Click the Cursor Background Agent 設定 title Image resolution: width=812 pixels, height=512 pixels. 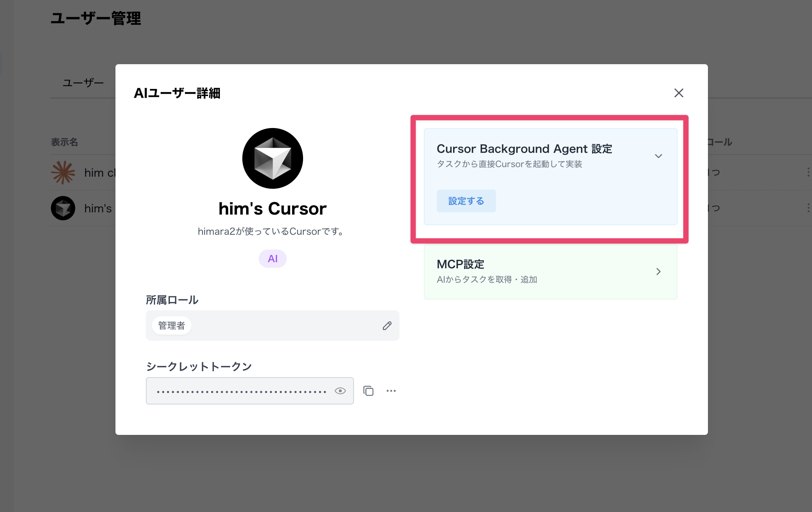(524, 149)
